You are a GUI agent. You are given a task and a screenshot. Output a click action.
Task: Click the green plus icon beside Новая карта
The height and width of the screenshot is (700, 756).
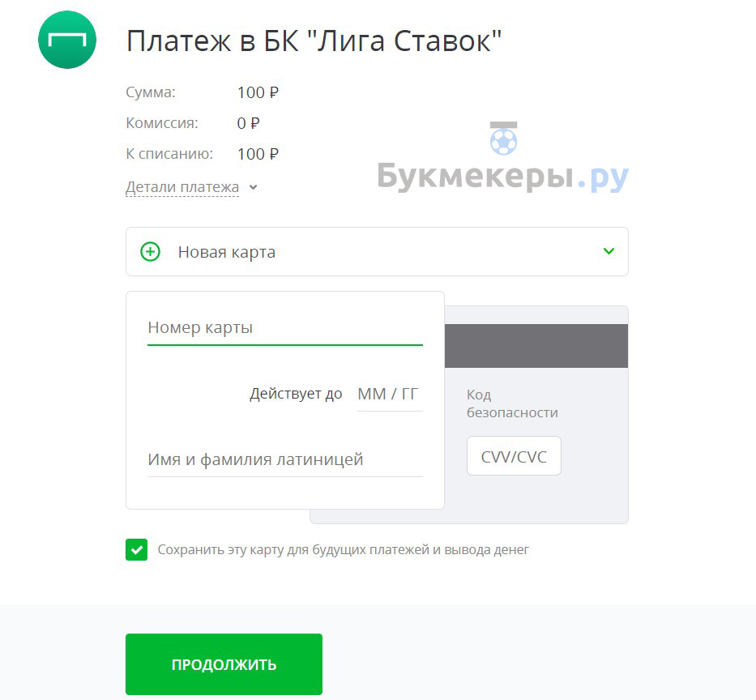pos(150,252)
